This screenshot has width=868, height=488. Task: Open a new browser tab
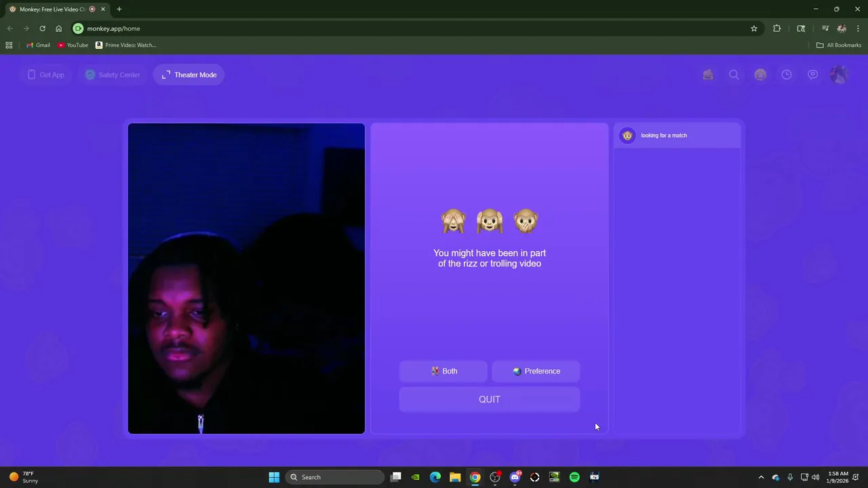coord(119,9)
